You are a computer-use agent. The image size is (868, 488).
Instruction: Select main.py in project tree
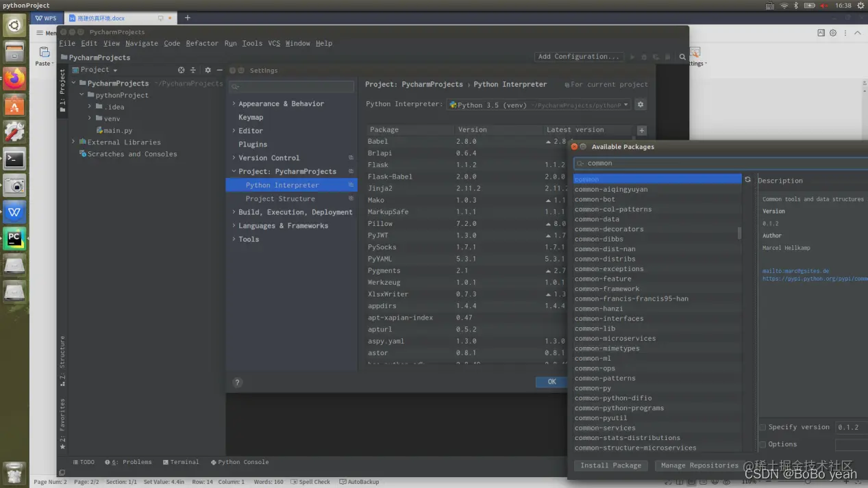click(x=118, y=130)
